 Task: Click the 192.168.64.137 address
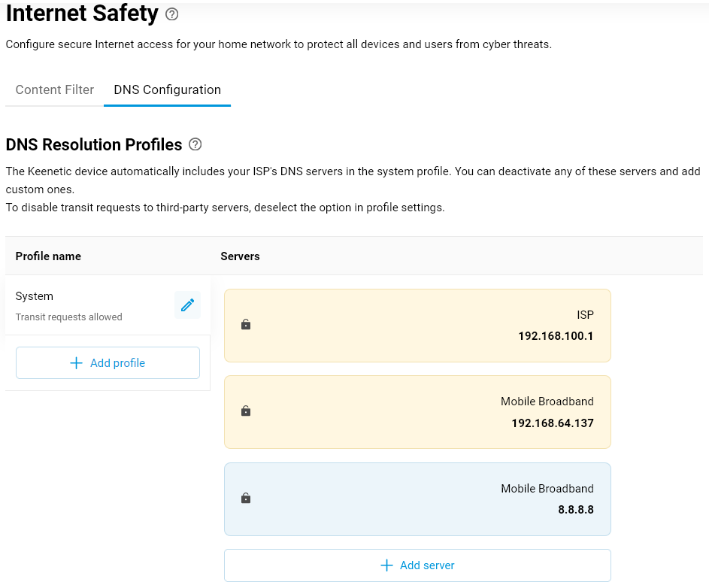553,423
